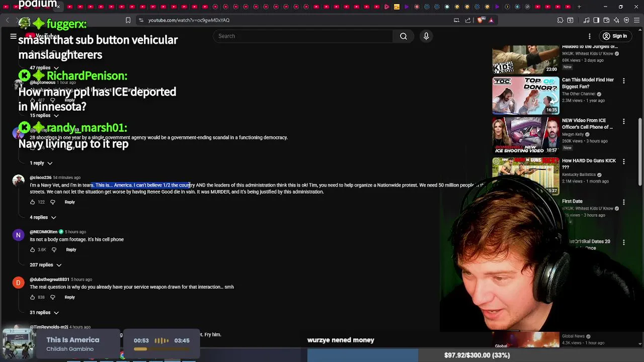The image size is (644, 362).
Task: Bookmark this page with the bookmark icon
Action: pyautogui.click(x=128, y=20)
